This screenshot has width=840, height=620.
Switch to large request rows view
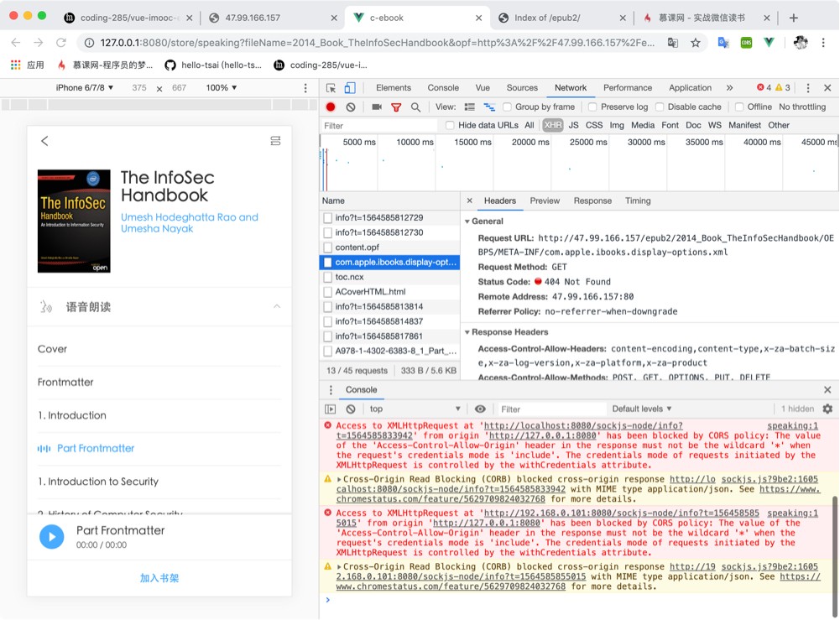tap(470, 107)
